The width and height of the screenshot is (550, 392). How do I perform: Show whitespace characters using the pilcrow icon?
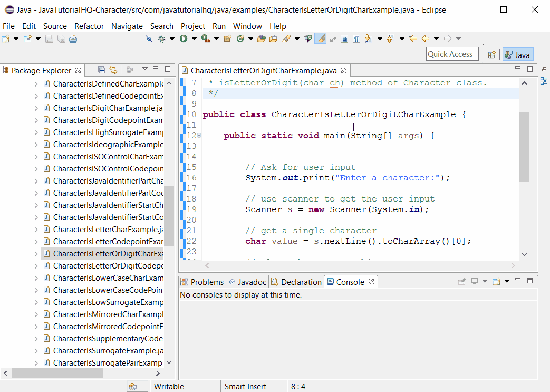(357, 38)
